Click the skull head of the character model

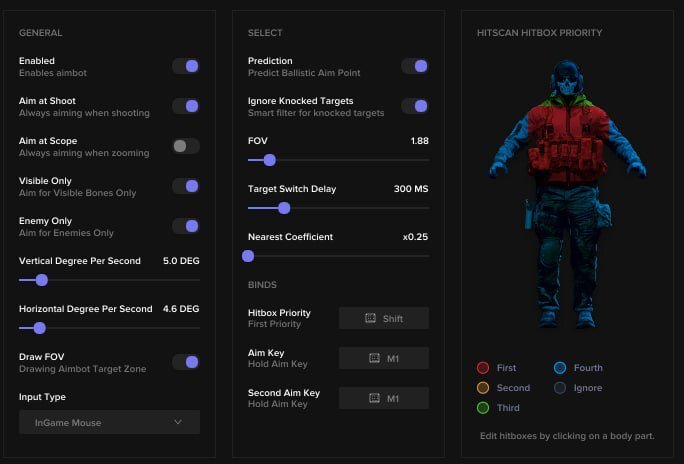(567, 85)
